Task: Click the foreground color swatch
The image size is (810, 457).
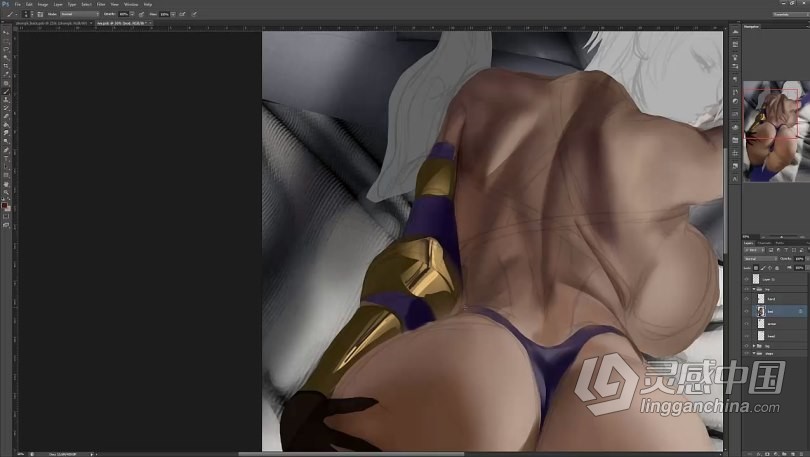Action: [x=5, y=205]
